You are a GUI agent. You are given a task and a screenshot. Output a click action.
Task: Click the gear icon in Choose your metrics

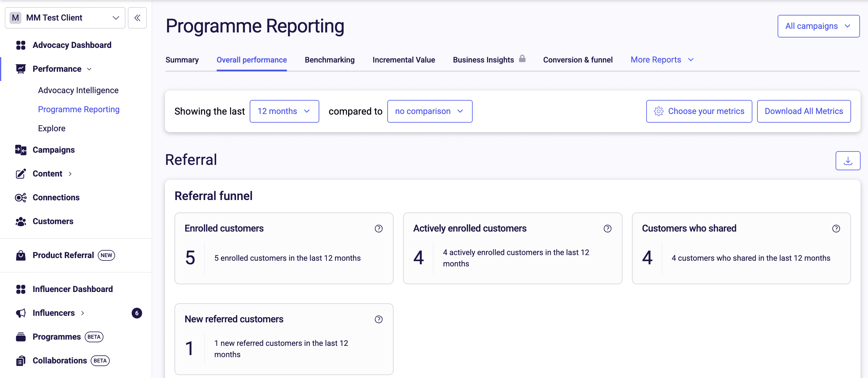click(658, 111)
